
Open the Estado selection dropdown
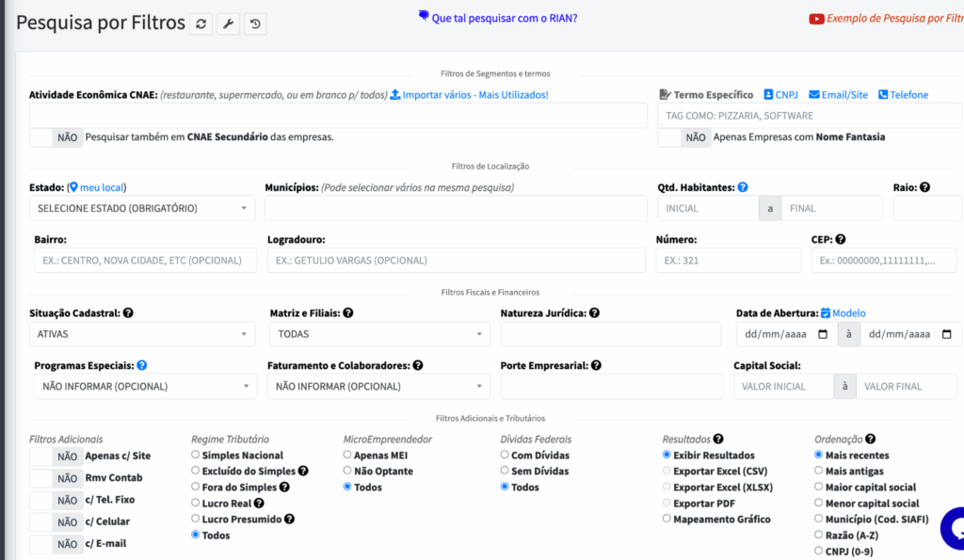[x=142, y=208]
